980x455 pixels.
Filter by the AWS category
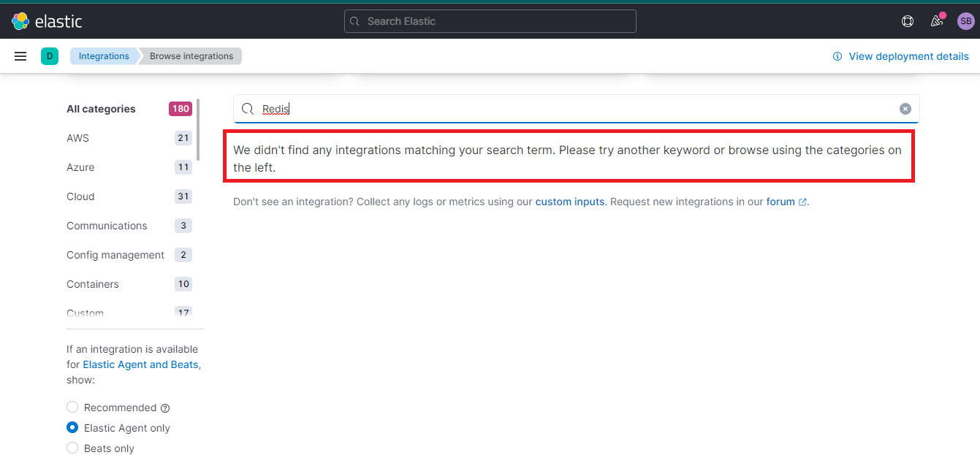77,138
